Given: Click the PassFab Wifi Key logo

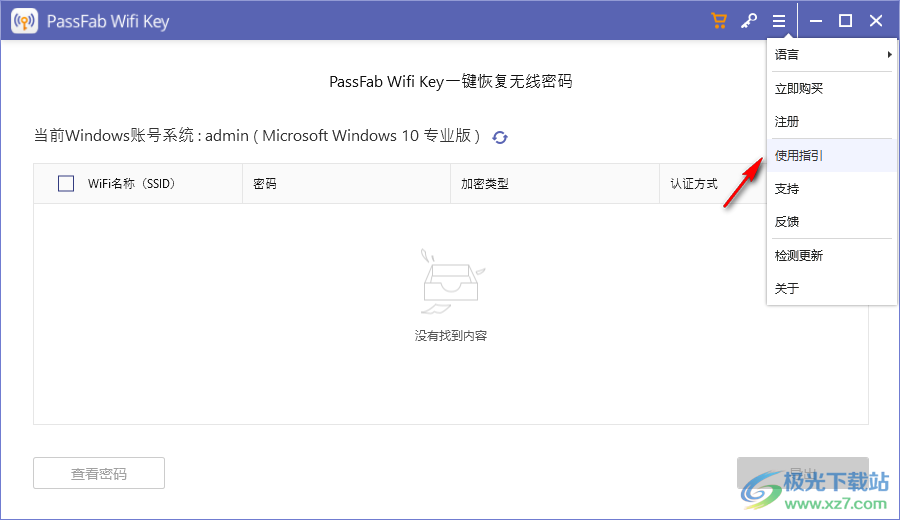Looking at the screenshot, I should click(x=24, y=21).
